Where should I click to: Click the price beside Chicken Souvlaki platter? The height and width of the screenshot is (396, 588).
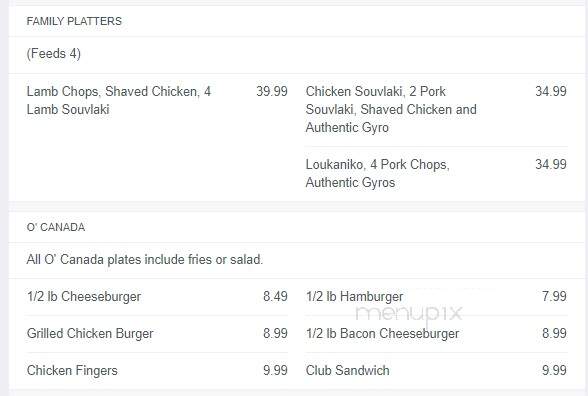pyautogui.click(x=551, y=92)
